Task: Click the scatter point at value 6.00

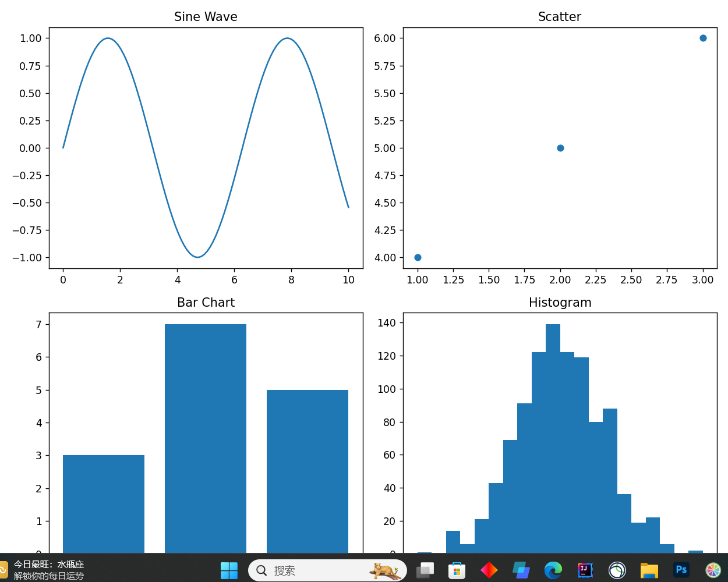Action: click(703, 38)
